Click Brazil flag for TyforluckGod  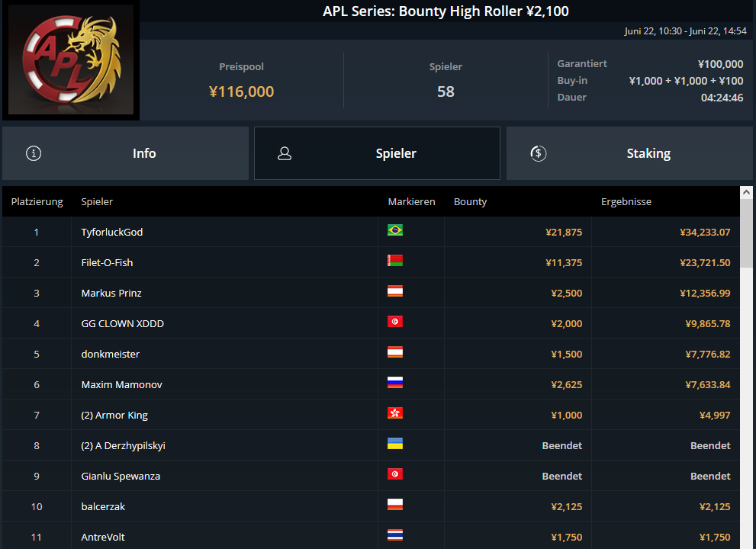click(395, 230)
